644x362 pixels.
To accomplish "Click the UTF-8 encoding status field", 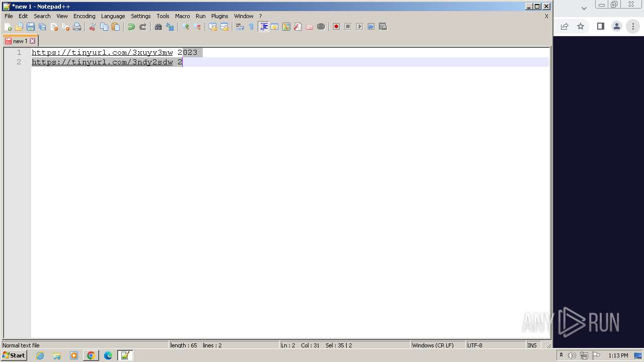I will pyautogui.click(x=496, y=345).
